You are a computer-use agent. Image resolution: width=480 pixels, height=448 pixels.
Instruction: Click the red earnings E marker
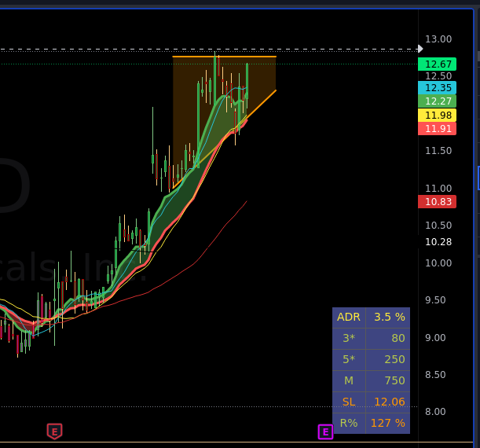pyautogui.click(x=54, y=431)
